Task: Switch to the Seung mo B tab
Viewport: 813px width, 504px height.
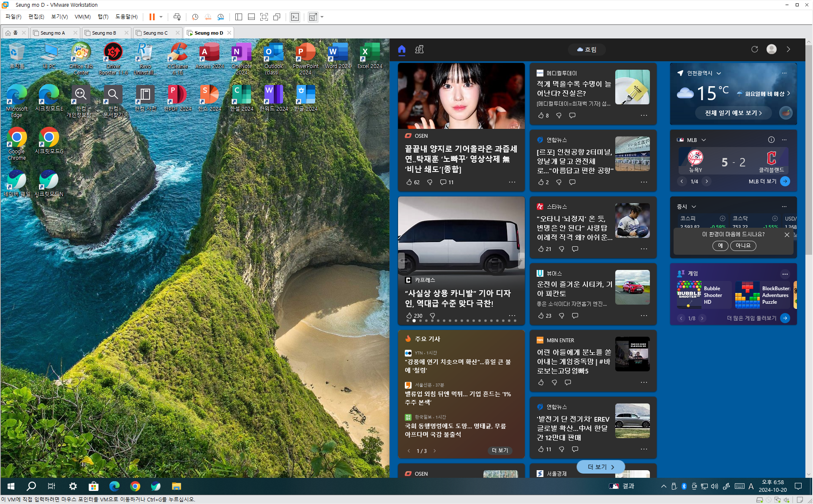Action: pyautogui.click(x=104, y=33)
